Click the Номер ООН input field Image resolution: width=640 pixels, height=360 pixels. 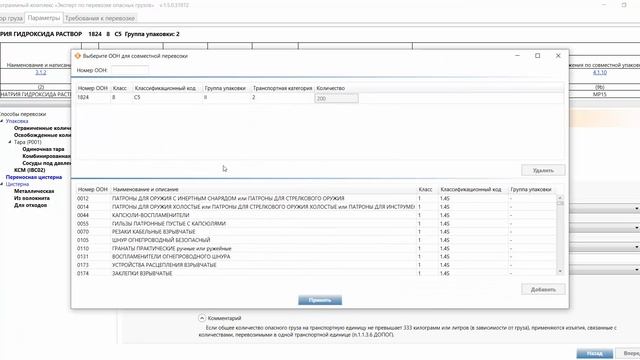[129, 70]
